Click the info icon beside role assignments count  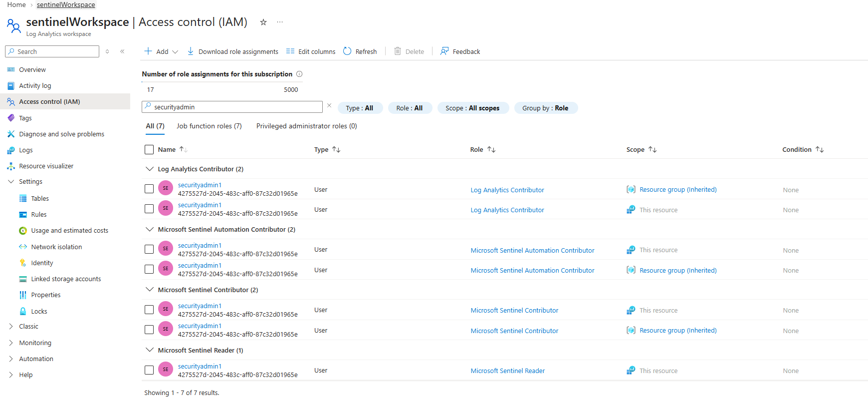point(299,74)
